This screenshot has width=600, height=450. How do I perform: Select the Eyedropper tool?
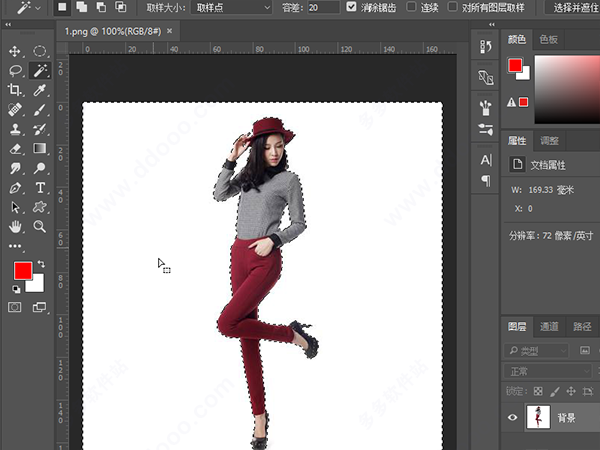(39, 90)
